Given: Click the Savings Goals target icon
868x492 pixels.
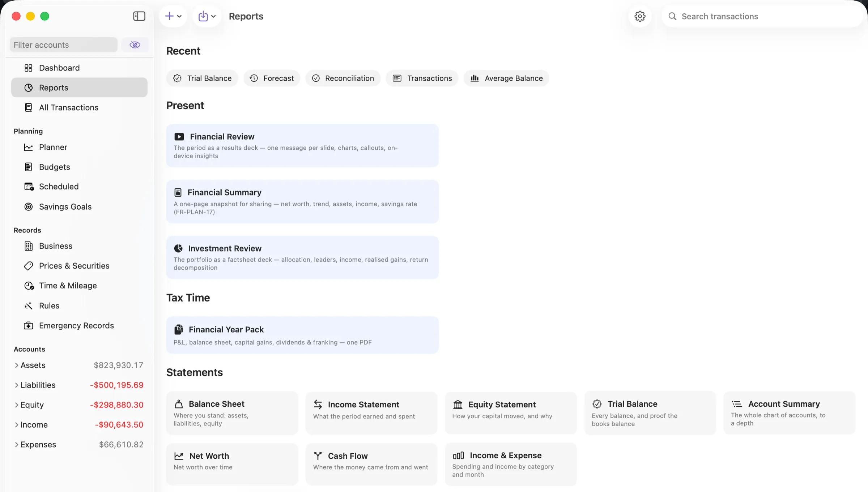Looking at the screenshot, I should (28, 207).
